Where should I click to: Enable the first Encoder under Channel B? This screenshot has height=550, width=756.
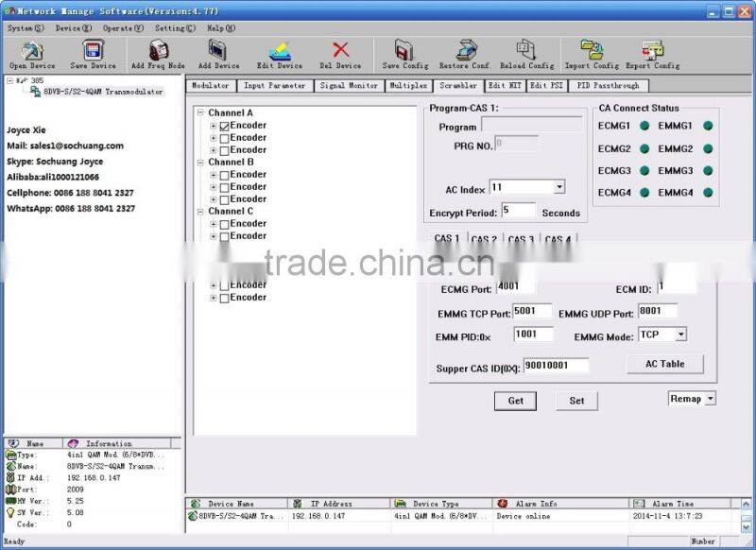point(226,174)
